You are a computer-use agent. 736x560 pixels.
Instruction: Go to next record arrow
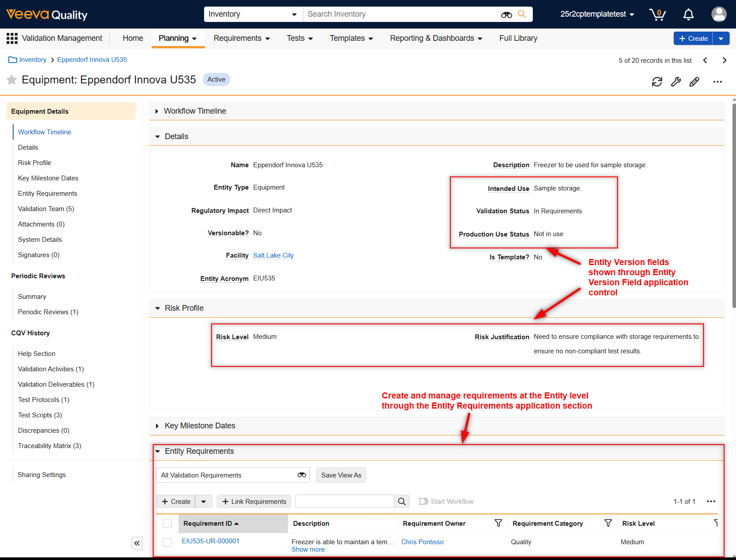(724, 61)
